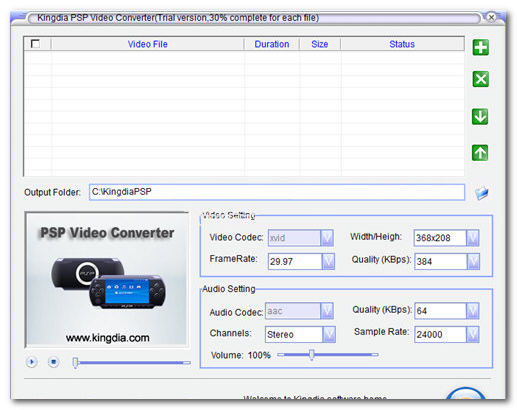Click the 384 video quality value
517x410 pixels.
point(424,262)
